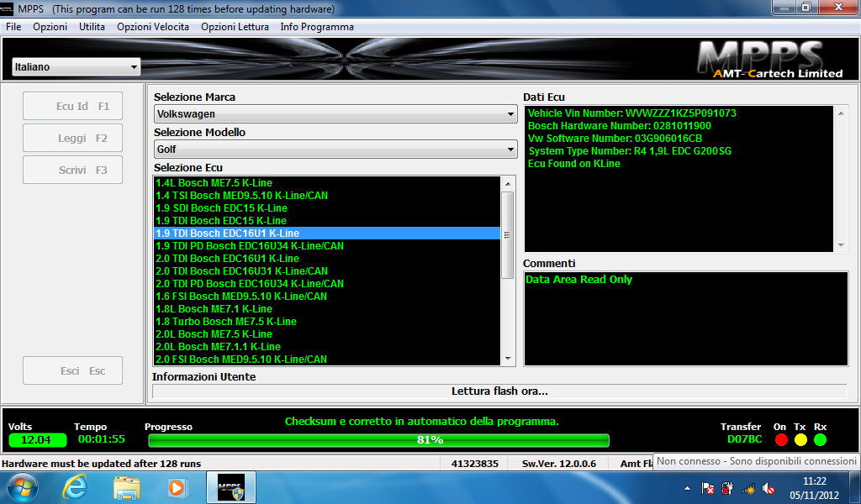
Task: Select 1.9 TDI Bosch EDC15 K-Line entry
Action: click(x=327, y=220)
